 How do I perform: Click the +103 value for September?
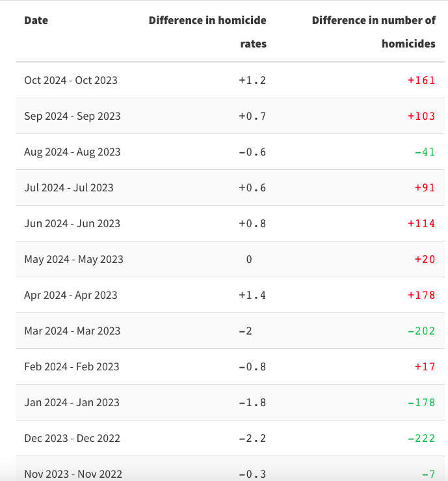(x=421, y=117)
